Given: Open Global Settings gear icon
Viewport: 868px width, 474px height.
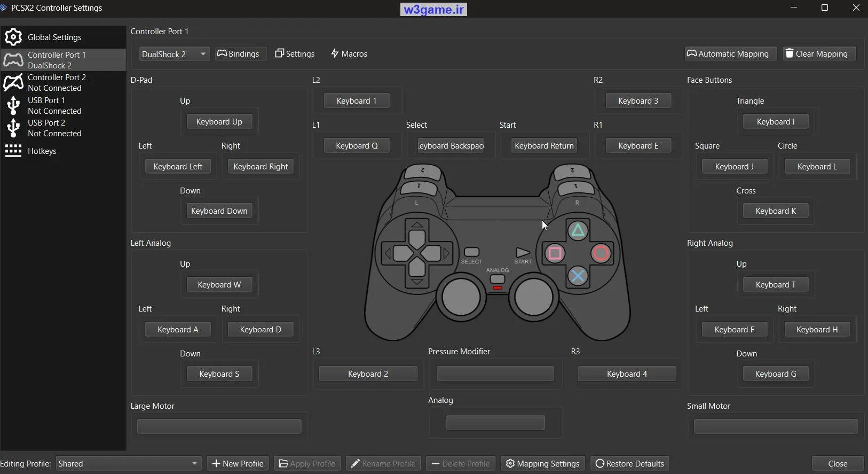Looking at the screenshot, I should point(13,37).
